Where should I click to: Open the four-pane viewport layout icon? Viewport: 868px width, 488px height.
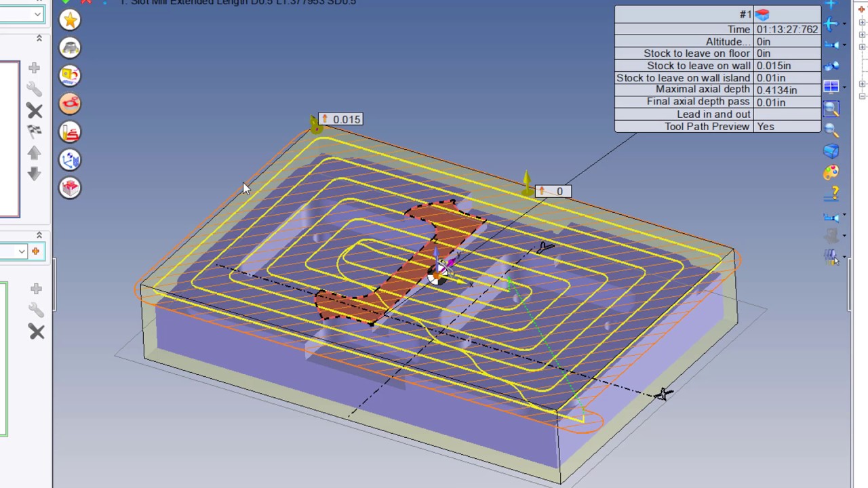click(831, 87)
